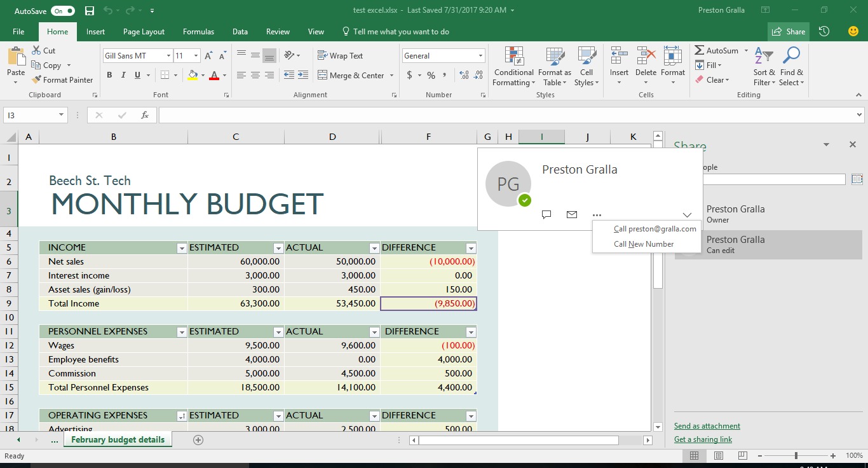Click the Tell me what you want to do box

coord(395,32)
